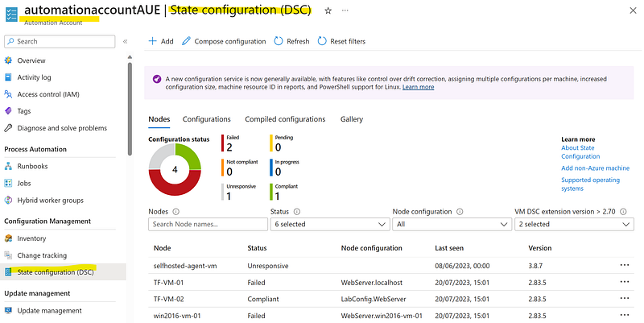The height and width of the screenshot is (323, 644).
Task: Click the Jobs icon in sidebar
Action: coord(8,184)
